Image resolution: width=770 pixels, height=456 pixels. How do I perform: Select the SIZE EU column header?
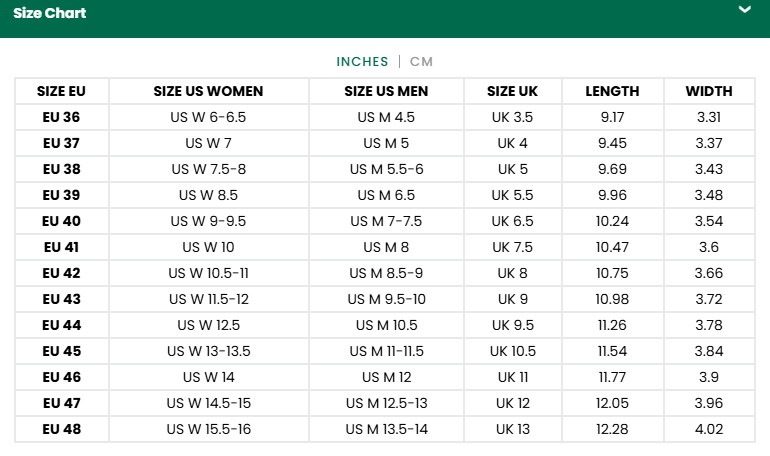coord(62,91)
